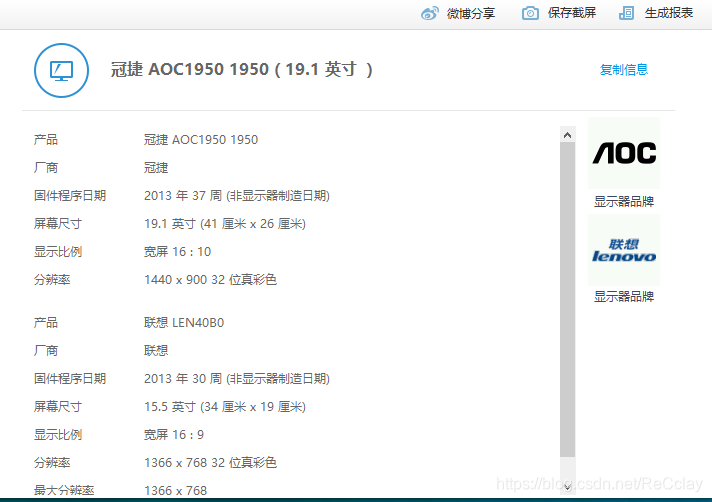The height and width of the screenshot is (502, 712).
Task: Click screen size 15.5 英寸 value
Action: (225, 407)
